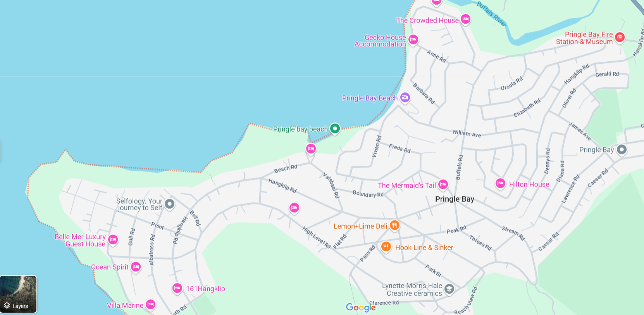Open Hilton House hotel pin
The image size is (644, 315).
500,183
